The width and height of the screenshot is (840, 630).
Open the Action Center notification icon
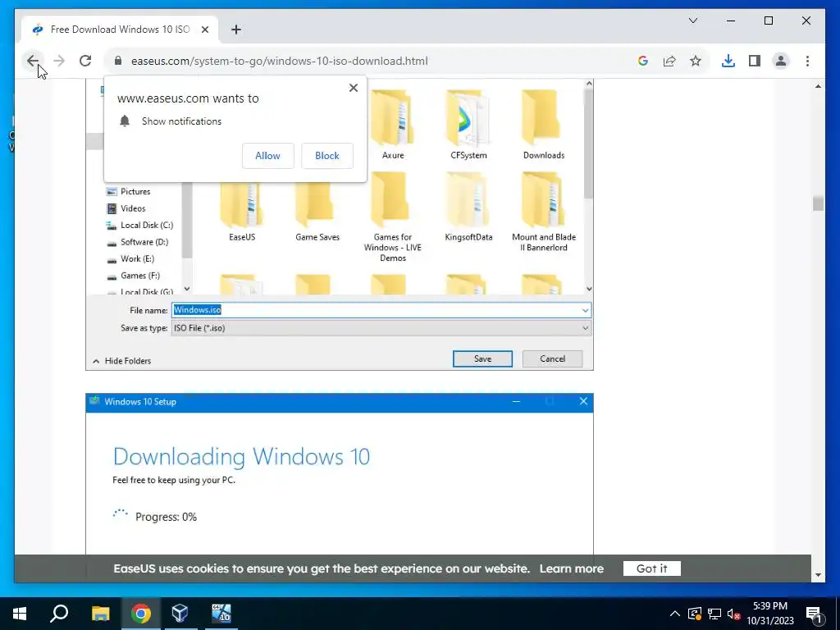tap(814, 614)
